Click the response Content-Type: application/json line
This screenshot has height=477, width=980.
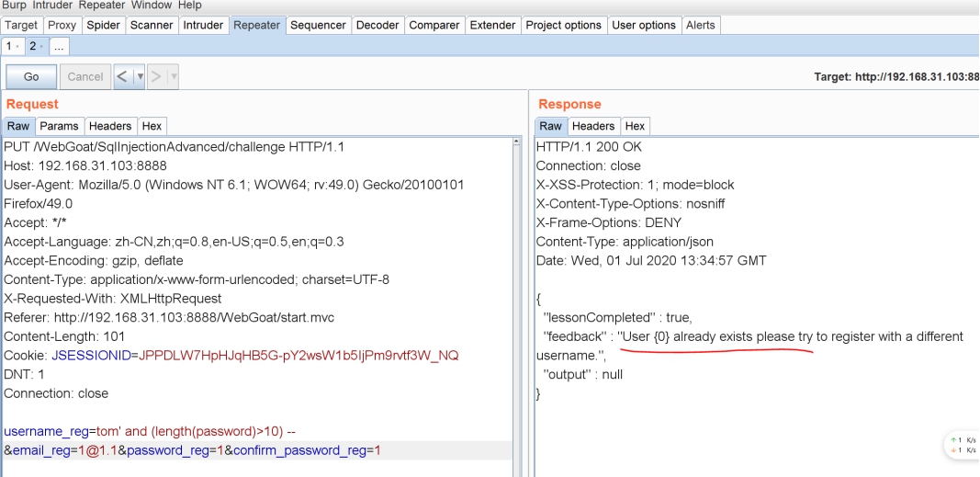click(x=625, y=242)
